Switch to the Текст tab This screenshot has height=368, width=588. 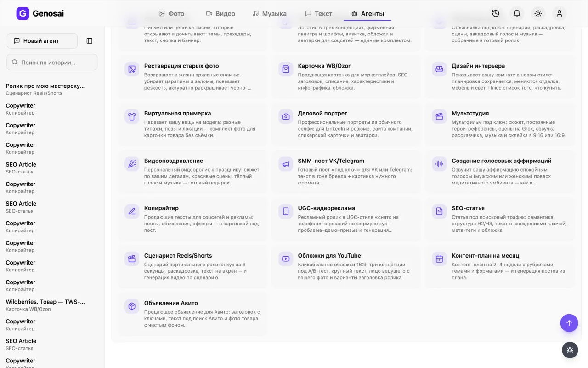(x=318, y=14)
